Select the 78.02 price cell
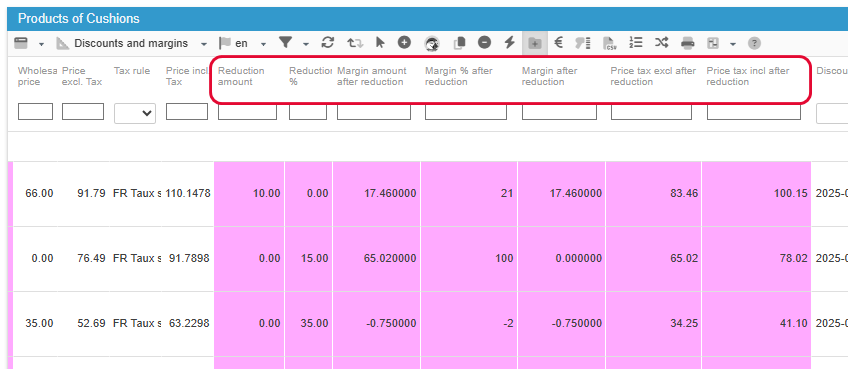The width and height of the screenshot is (848, 369). pyautogui.click(x=757, y=259)
